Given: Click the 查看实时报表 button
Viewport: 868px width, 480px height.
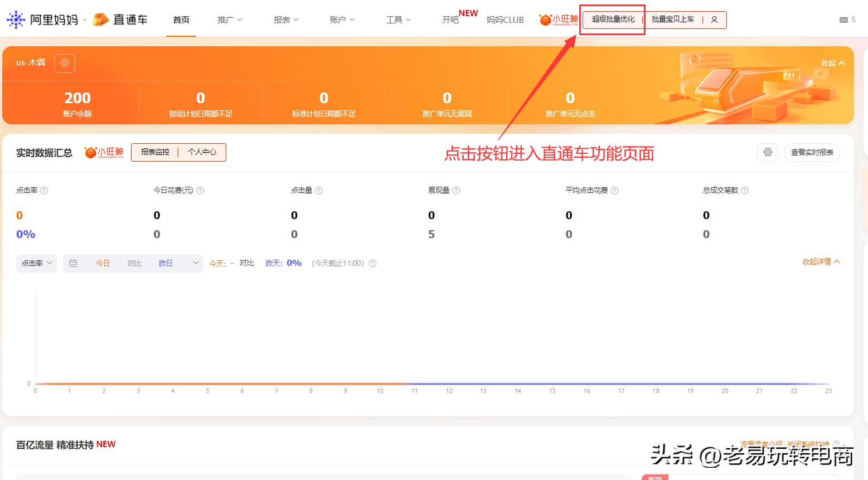Looking at the screenshot, I should point(812,152).
